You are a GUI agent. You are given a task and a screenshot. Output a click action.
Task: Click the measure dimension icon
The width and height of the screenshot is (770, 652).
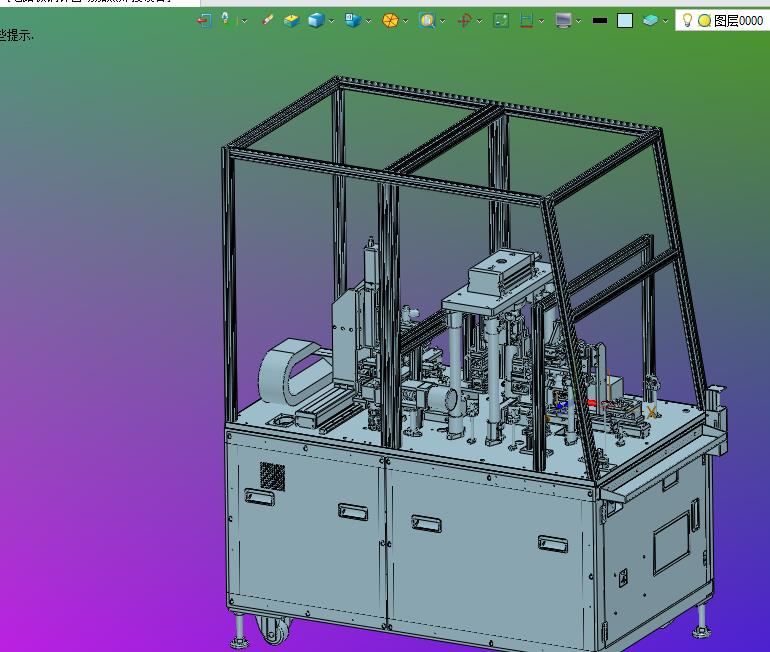(526, 21)
